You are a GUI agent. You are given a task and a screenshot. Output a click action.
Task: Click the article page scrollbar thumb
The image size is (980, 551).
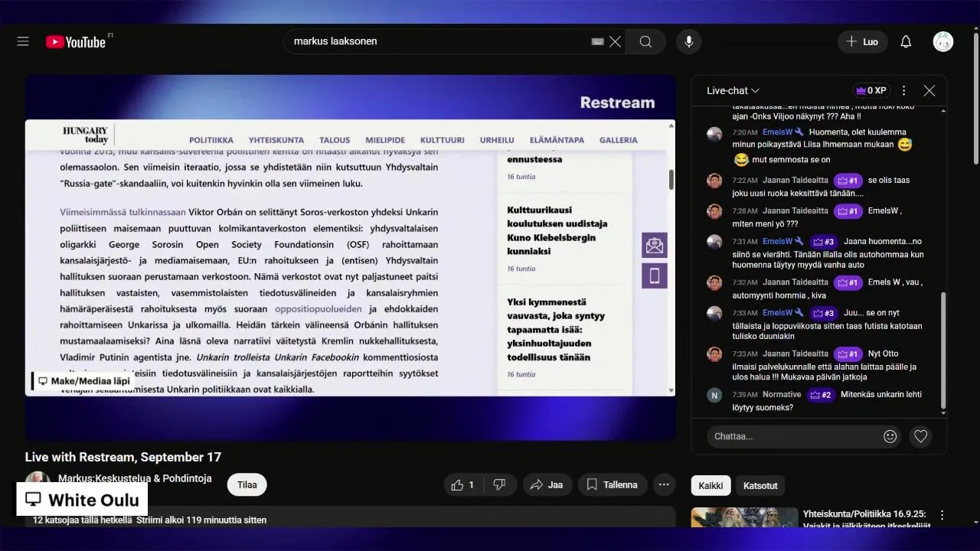coord(671,180)
